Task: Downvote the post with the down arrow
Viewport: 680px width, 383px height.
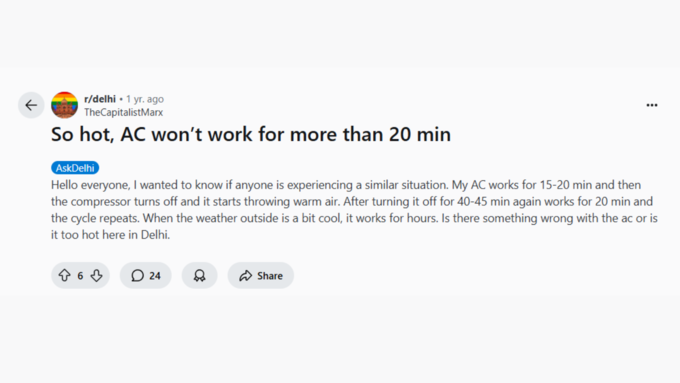Action: (96, 275)
